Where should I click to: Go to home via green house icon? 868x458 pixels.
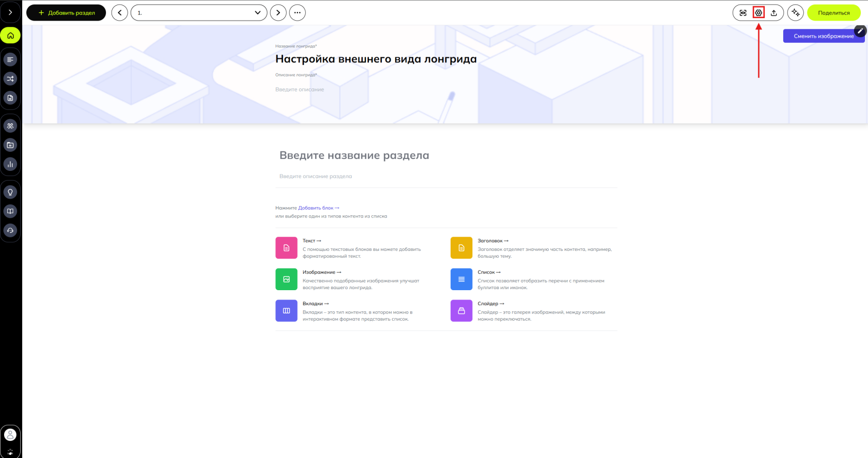click(x=10, y=36)
